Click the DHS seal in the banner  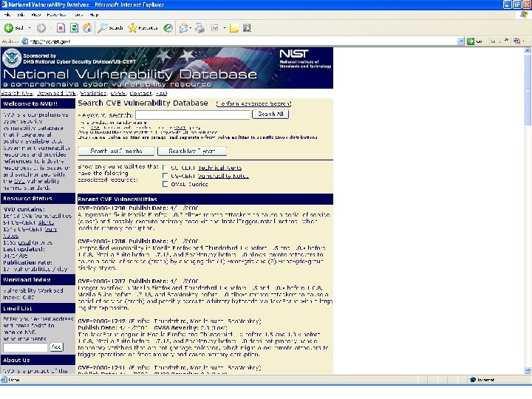12,58
